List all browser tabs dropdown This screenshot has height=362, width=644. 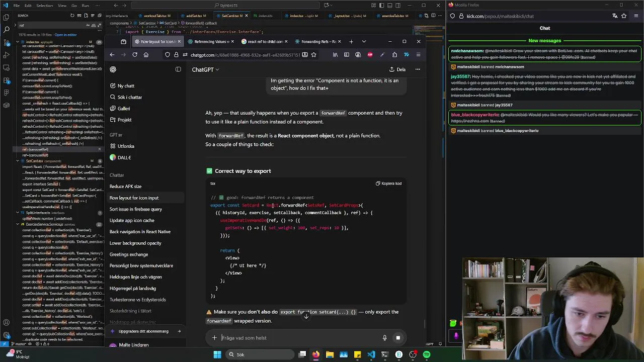[x=364, y=42]
